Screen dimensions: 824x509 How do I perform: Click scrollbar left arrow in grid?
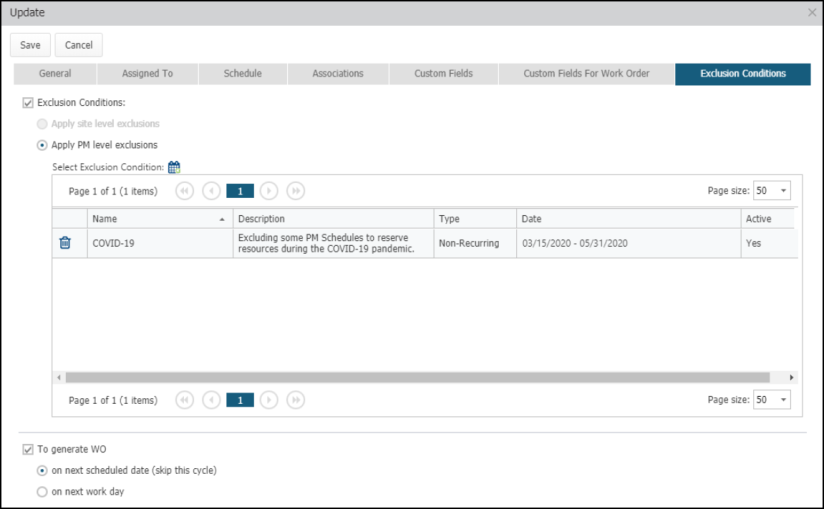coord(59,377)
